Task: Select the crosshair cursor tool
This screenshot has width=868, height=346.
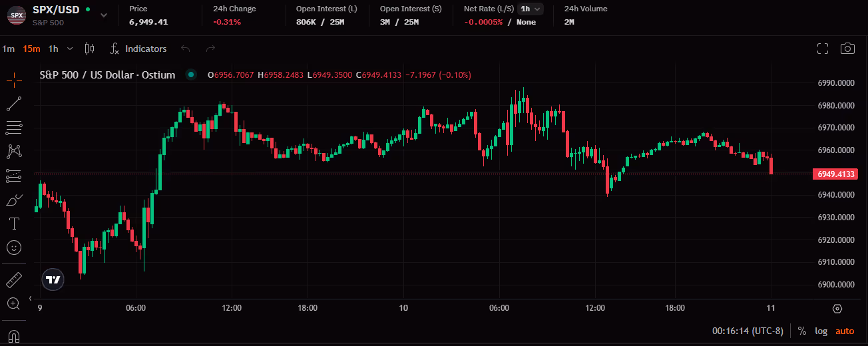Action: click(13, 79)
